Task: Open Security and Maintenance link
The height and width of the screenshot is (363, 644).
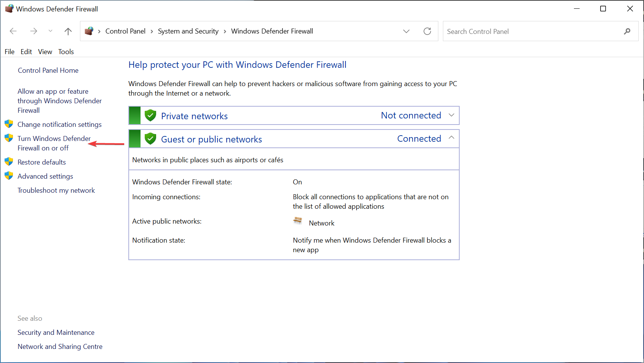Action: tap(56, 333)
